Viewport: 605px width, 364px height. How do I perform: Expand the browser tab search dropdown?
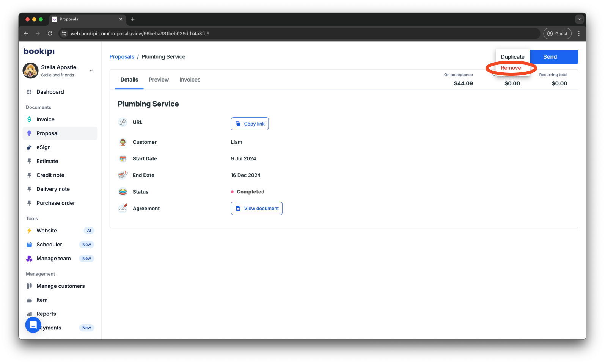579,19
